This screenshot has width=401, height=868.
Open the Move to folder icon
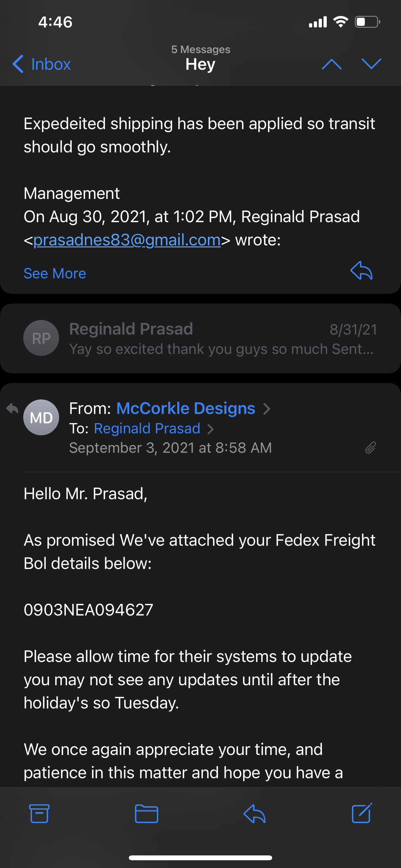point(147,814)
